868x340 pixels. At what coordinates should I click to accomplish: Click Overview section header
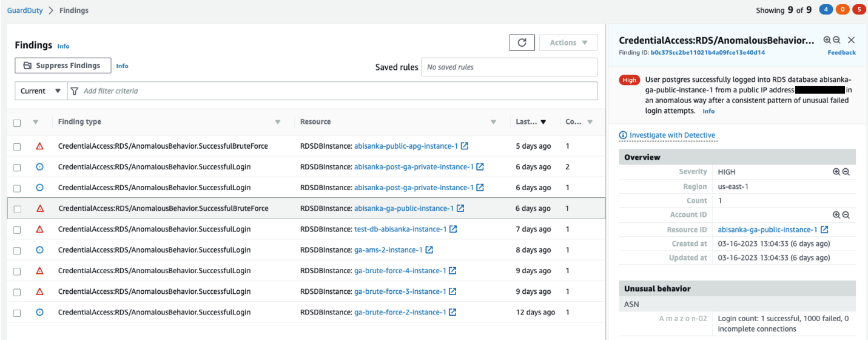pos(737,157)
